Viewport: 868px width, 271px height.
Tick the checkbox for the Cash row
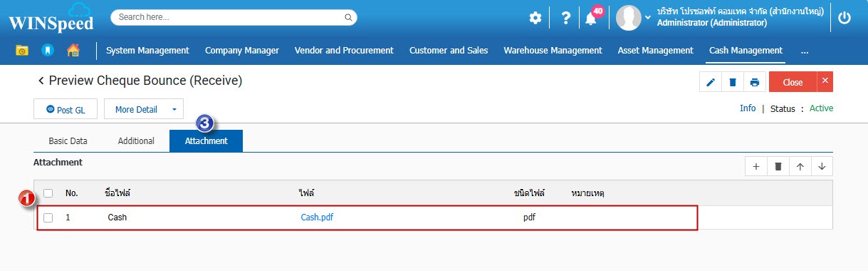tap(48, 218)
